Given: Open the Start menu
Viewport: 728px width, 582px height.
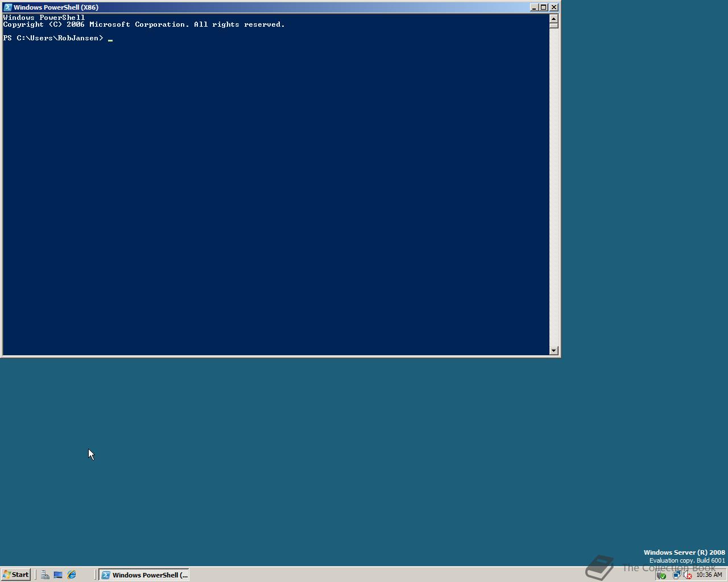Looking at the screenshot, I should point(15,575).
